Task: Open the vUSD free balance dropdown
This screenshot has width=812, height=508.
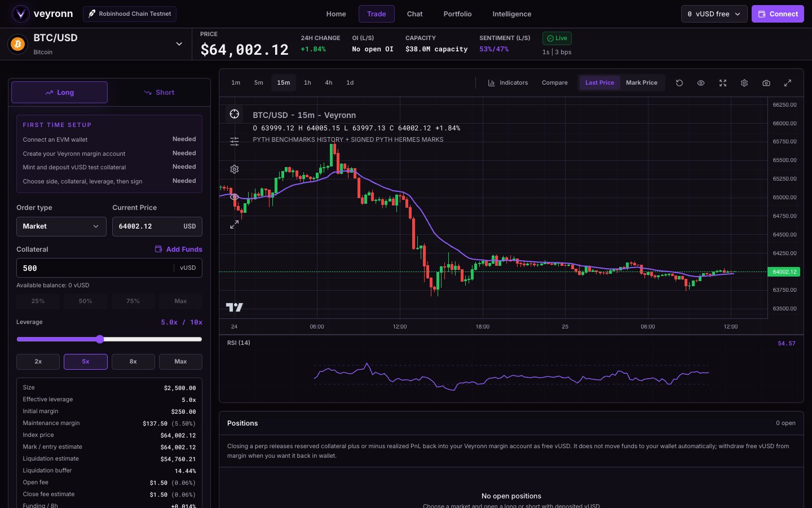Action: point(714,14)
